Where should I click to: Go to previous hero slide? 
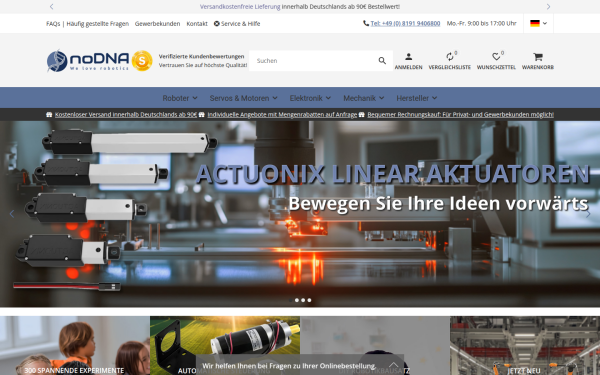click(12, 214)
